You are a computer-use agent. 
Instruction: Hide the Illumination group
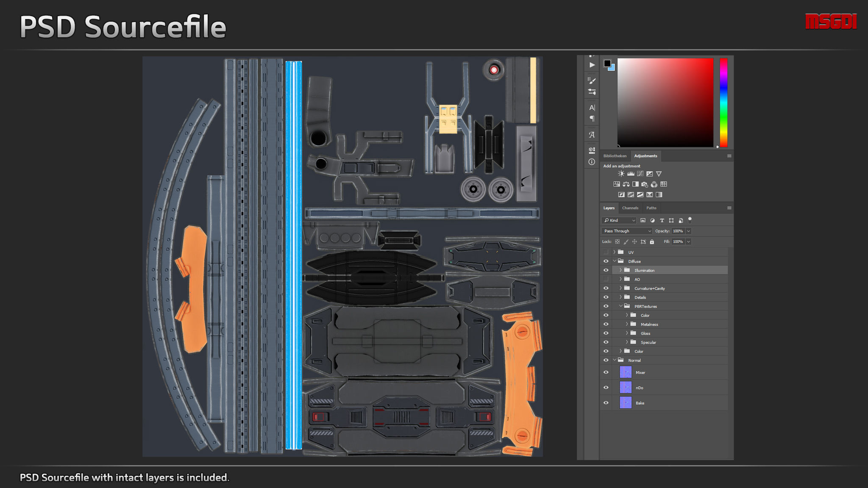(x=606, y=270)
